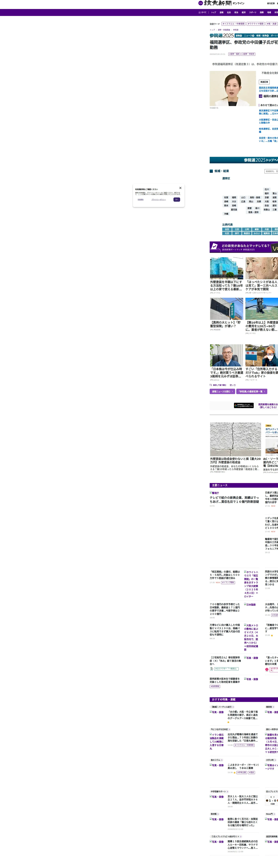Screen dimensions: 278x868
Task: Click the #トランプ関税 tag
Action: point(228,583)
